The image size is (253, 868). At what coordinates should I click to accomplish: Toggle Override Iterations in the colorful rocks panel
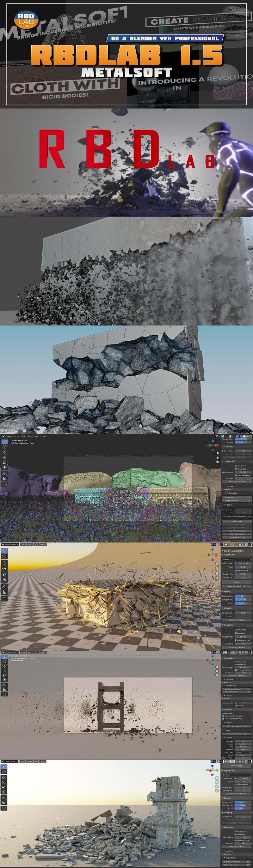pos(236,475)
